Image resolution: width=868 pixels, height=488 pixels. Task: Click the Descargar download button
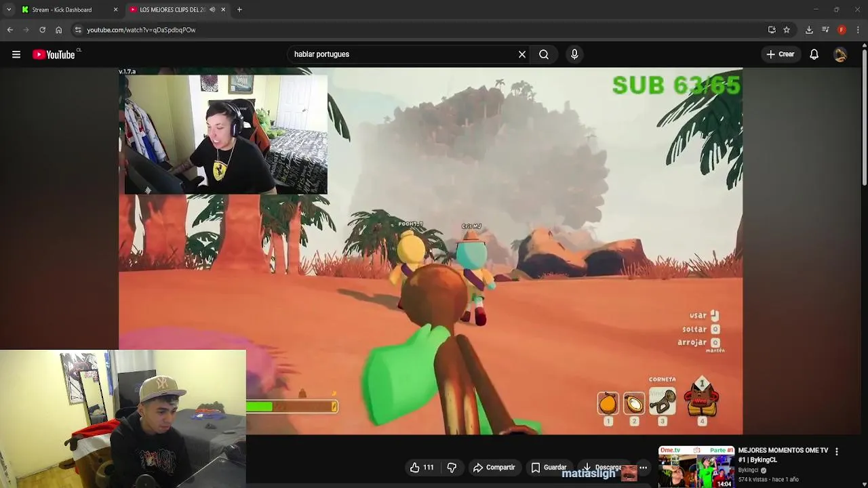click(x=603, y=468)
